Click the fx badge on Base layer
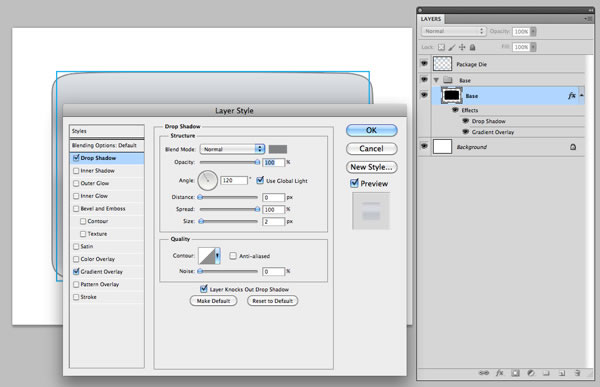Image resolution: width=600 pixels, height=387 pixels. click(572, 96)
